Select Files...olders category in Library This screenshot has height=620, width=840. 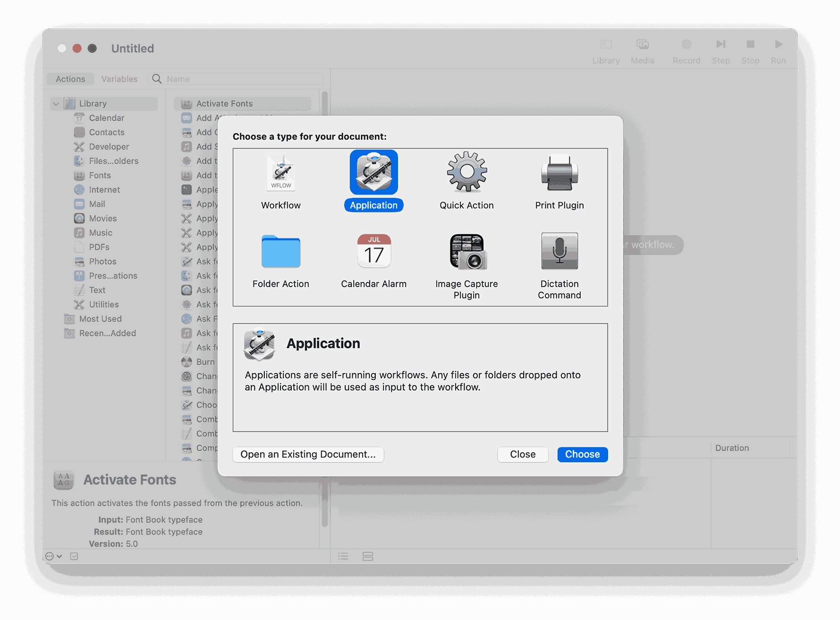tap(113, 161)
